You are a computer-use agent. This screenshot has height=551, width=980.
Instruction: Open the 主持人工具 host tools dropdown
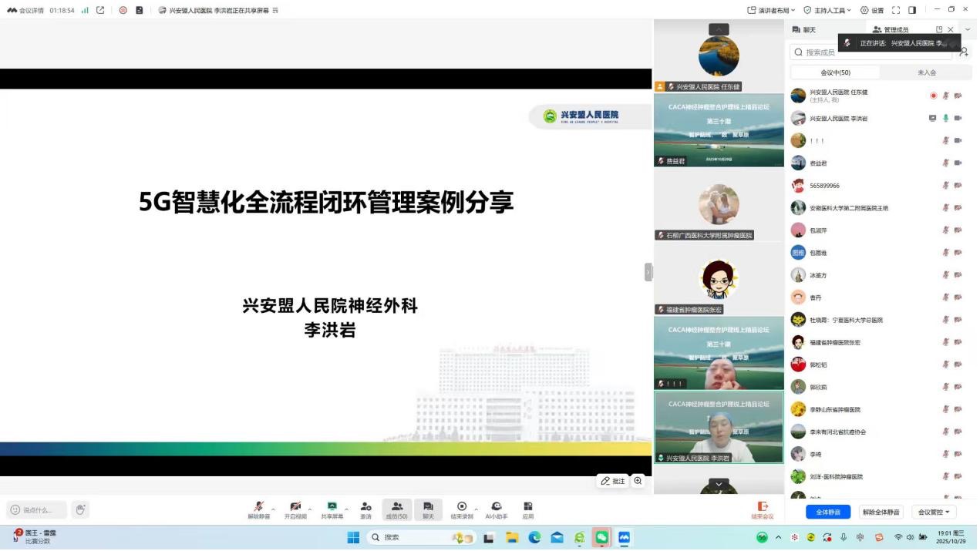827,10
